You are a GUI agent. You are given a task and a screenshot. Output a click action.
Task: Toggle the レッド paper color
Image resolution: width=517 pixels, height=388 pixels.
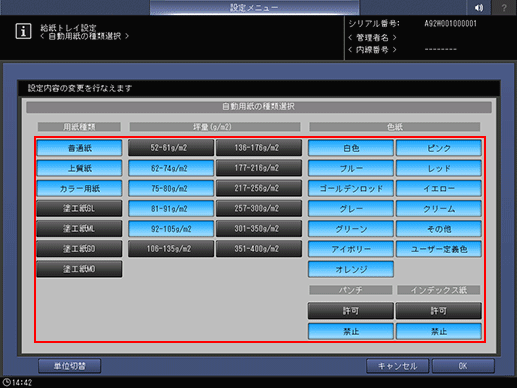click(x=439, y=168)
